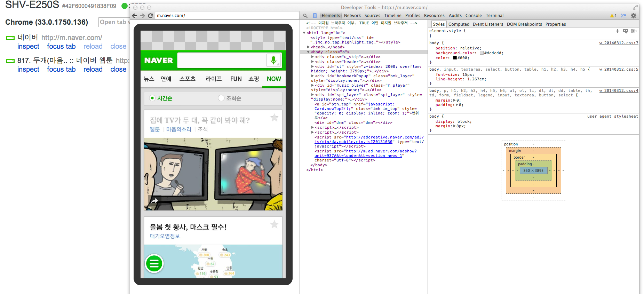Expand the div class="u_skip" node
The height and width of the screenshot is (294, 644).
[x=312, y=57]
